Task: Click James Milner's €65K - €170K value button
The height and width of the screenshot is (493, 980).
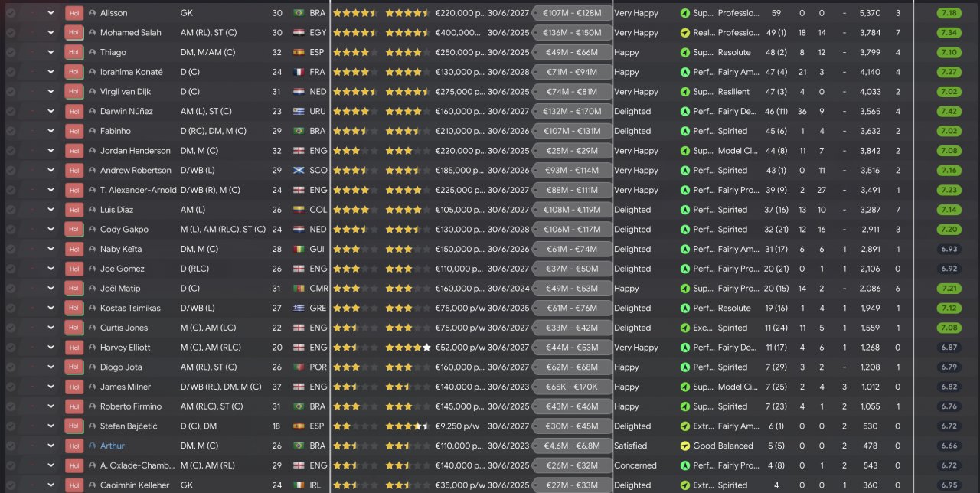Action: (x=572, y=387)
